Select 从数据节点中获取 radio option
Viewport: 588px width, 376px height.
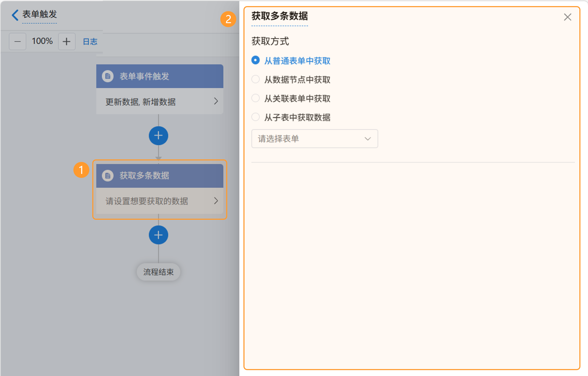tap(255, 79)
